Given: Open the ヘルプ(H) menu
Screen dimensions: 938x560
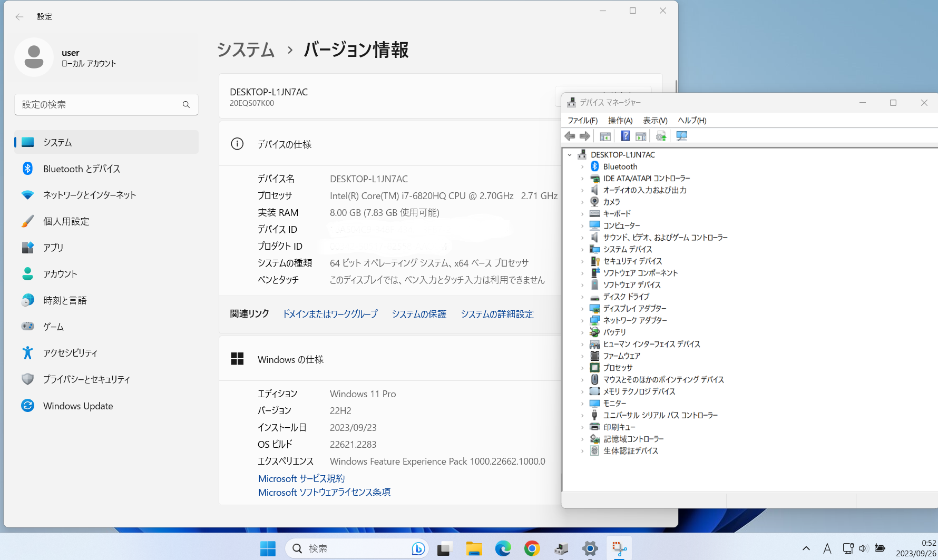Looking at the screenshot, I should point(692,121).
